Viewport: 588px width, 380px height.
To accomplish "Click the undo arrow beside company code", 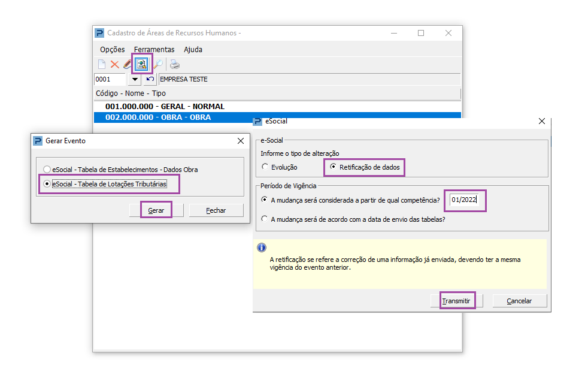I will tap(150, 79).
